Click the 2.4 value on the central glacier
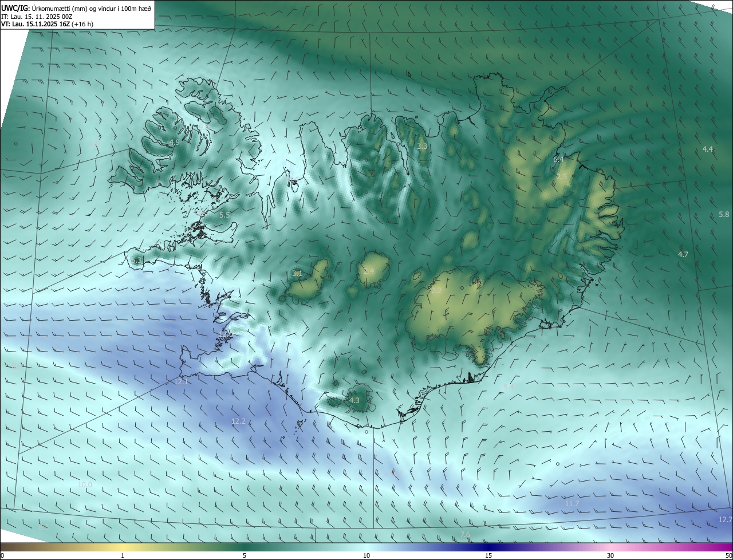The width and height of the screenshot is (733, 560). (x=369, y=271)
